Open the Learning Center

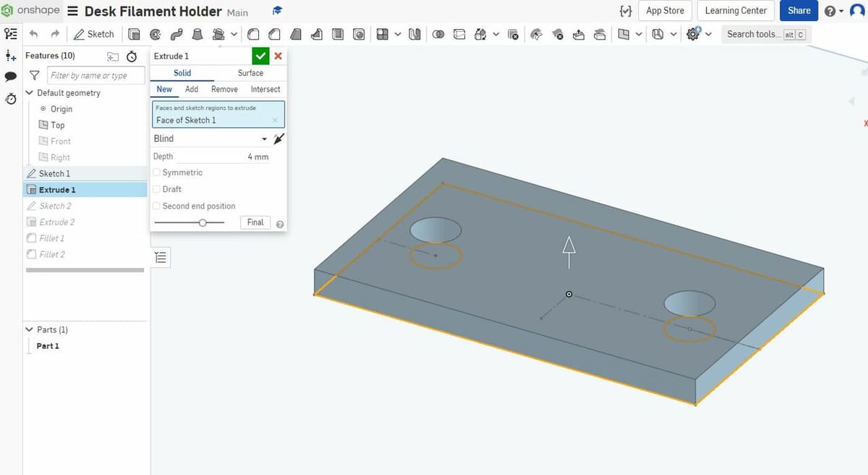click(x=736, y=11)
